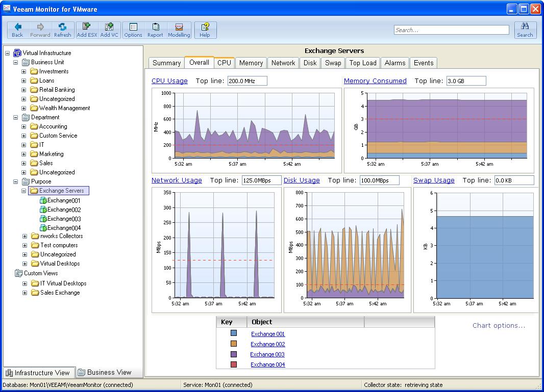
Task: Select the Exchange001 VM icon
Action: click(x=43, y=200)
